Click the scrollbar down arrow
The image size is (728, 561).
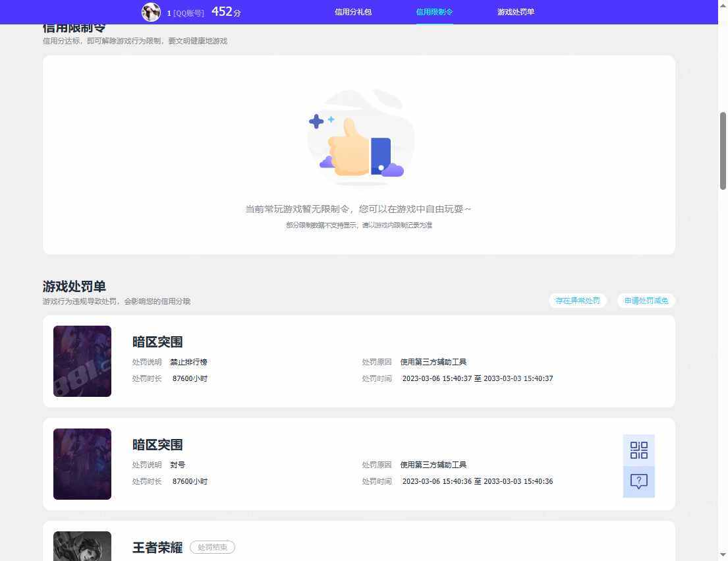[x=723, y=554]
